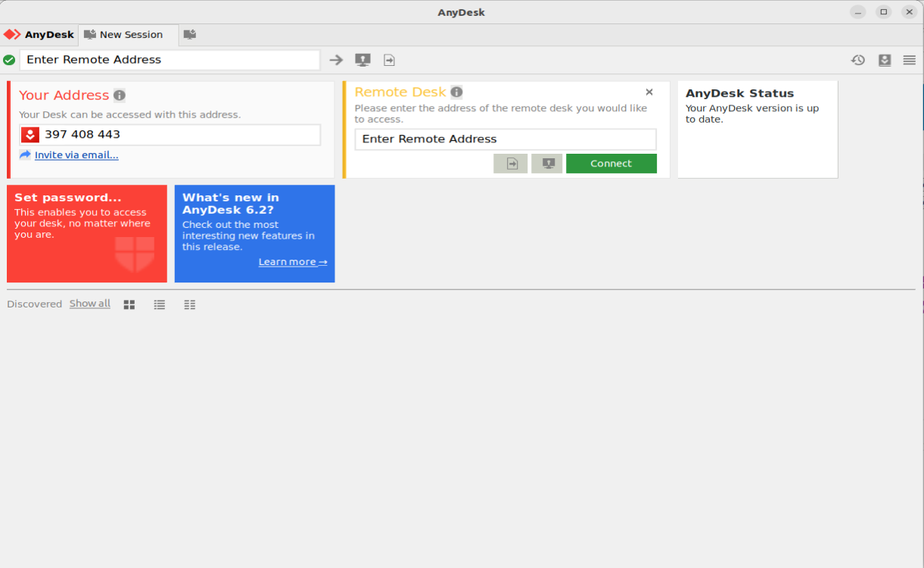Focus the top Enter Remote Address field
Viewport: 924px width, 568px height.
[170, 60]
